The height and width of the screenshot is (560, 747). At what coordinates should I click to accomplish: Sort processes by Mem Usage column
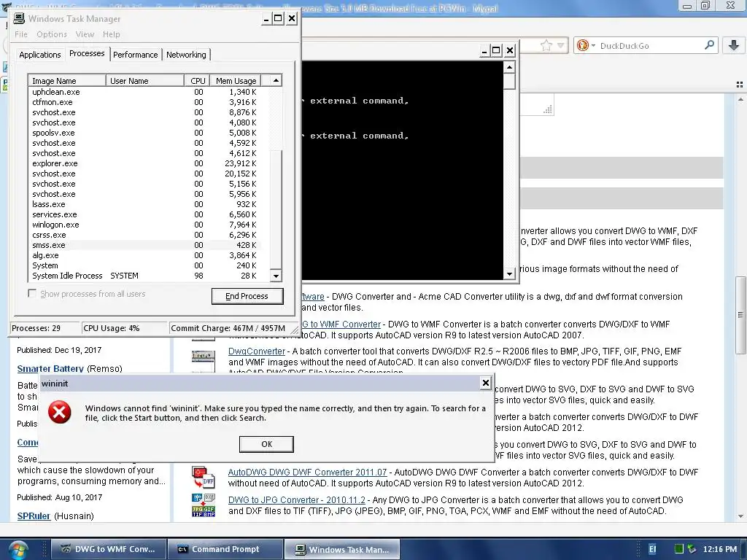click(x=236, y=80)
